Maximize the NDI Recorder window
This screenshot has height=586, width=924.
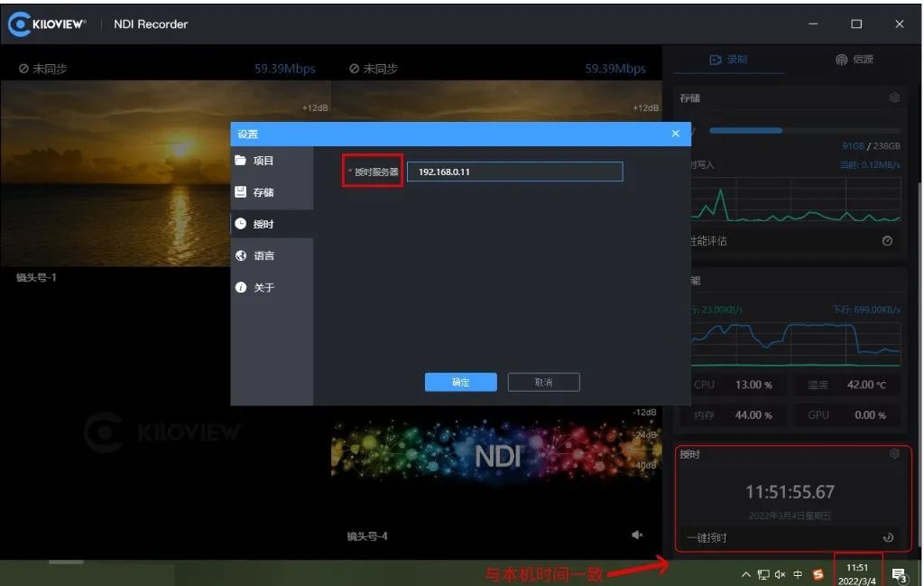pyautogui.click(x=856, y=23)
